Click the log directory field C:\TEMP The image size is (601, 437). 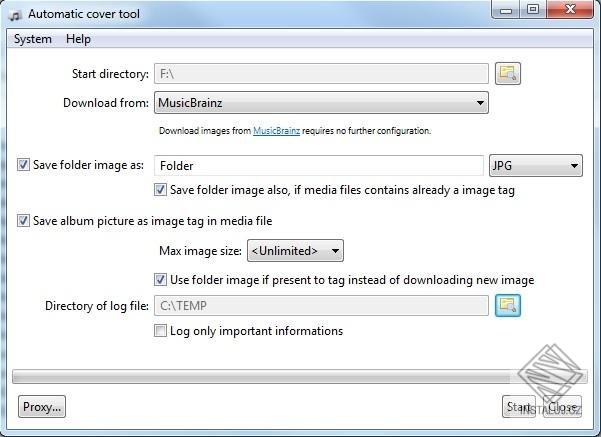pos(321,306)
